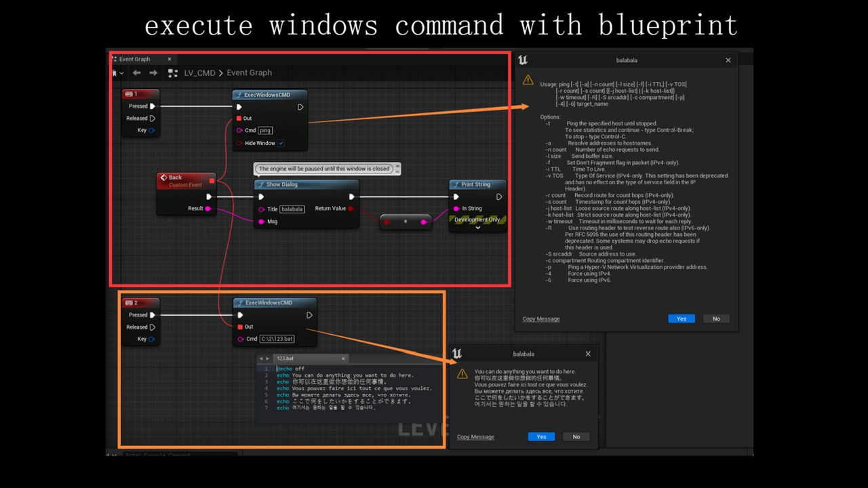Viewport: 868px width, 488px height.
Task: Click the function icon on Show Dialog node
Action: (261, 184)
